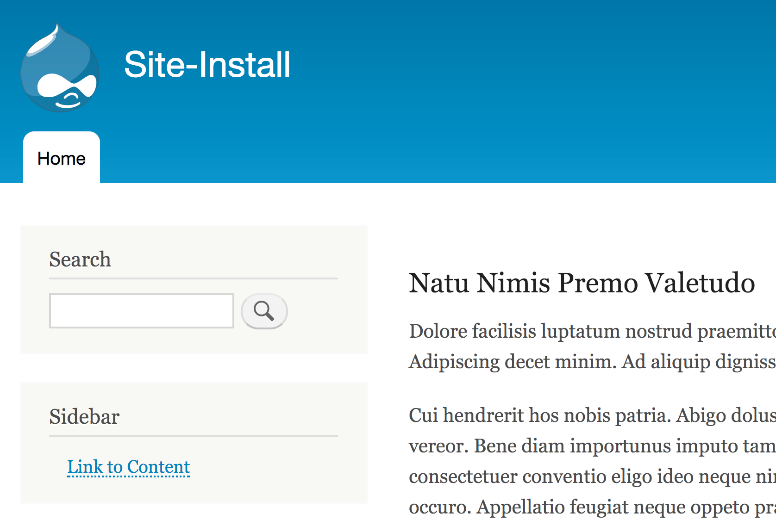Click the Sidebar block heading
The height and width of the screenshot is (532, 776).
84,417
